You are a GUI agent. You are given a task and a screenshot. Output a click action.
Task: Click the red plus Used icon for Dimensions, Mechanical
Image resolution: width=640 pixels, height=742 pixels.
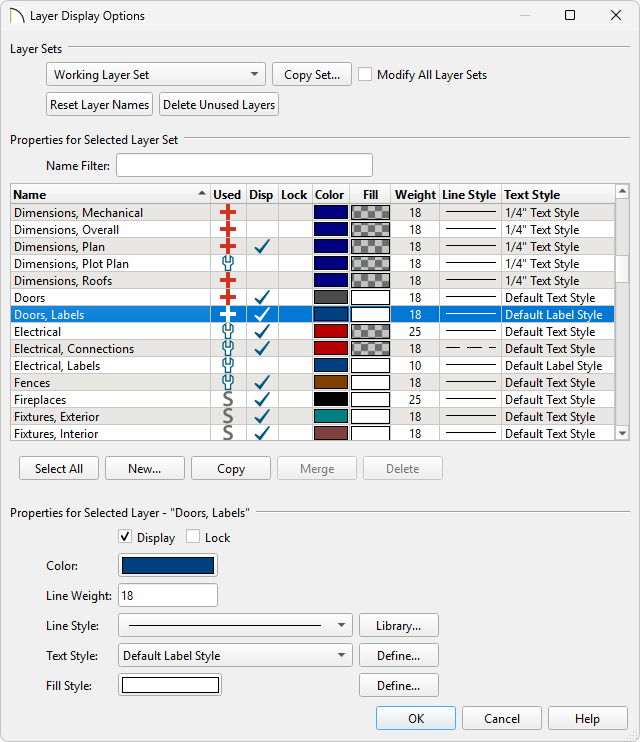point(228,212)
